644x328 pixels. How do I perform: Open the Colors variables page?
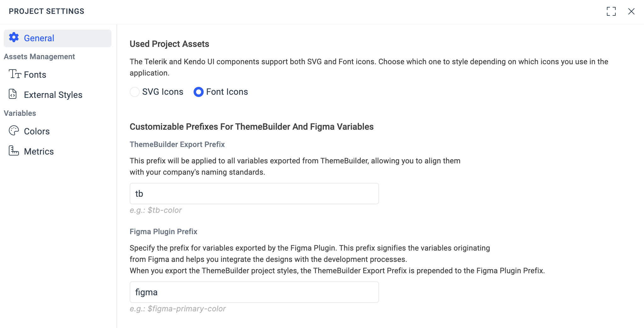(x=37, y=131)
